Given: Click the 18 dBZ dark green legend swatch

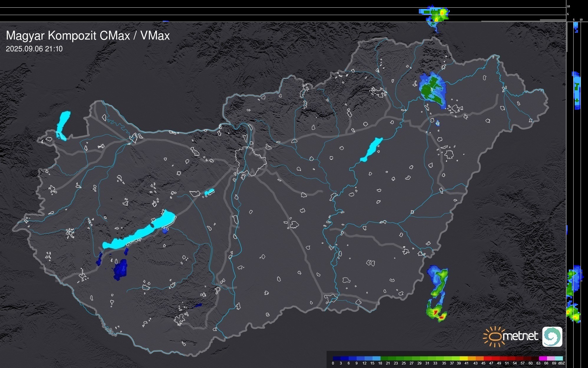Looking at the screenshot, I should click(384, 358).
